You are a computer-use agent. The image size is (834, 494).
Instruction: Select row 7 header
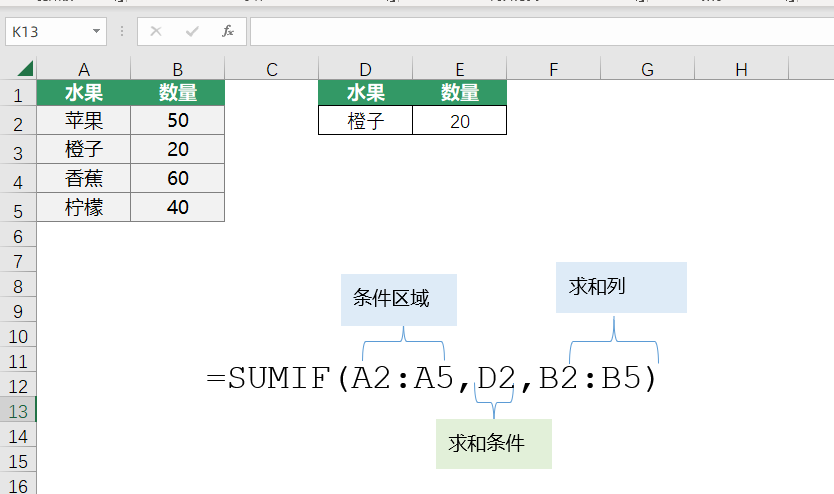pyautogui.click(x=18, y=261)
